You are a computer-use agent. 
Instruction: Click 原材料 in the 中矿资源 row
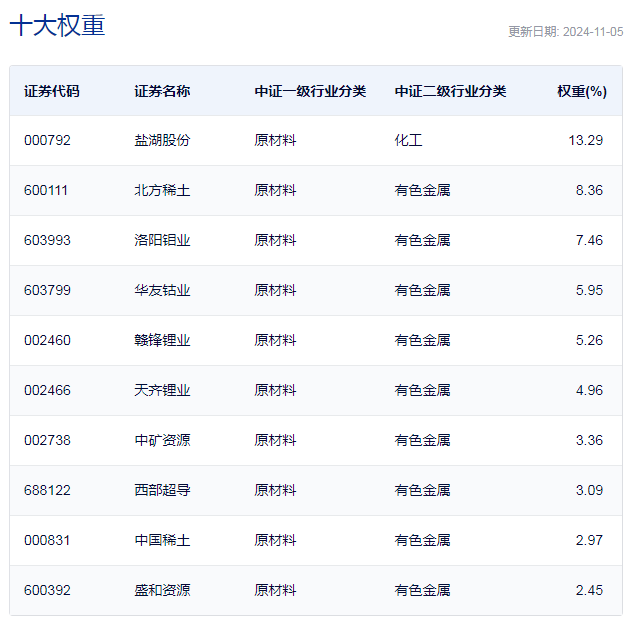click(275, 440)
